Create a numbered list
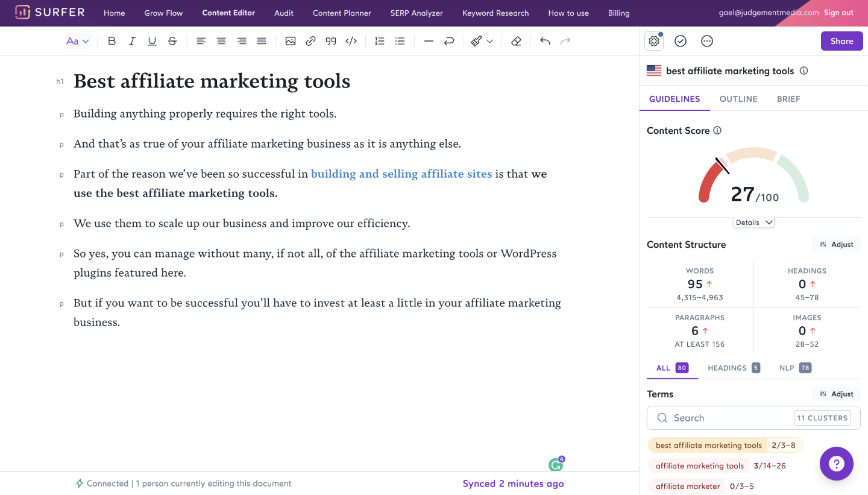 click(x=379, y=41)
